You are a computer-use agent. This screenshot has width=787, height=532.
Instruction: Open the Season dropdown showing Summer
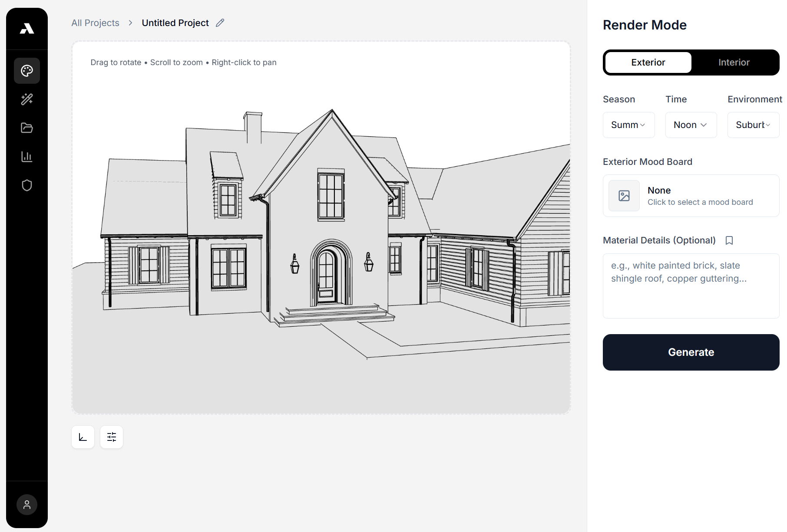coord(628,125)
